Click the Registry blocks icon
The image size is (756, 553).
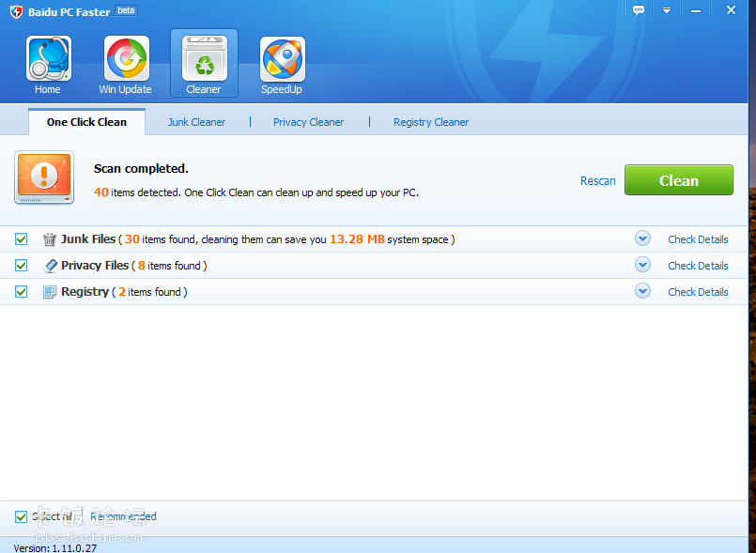click(50, 292)
